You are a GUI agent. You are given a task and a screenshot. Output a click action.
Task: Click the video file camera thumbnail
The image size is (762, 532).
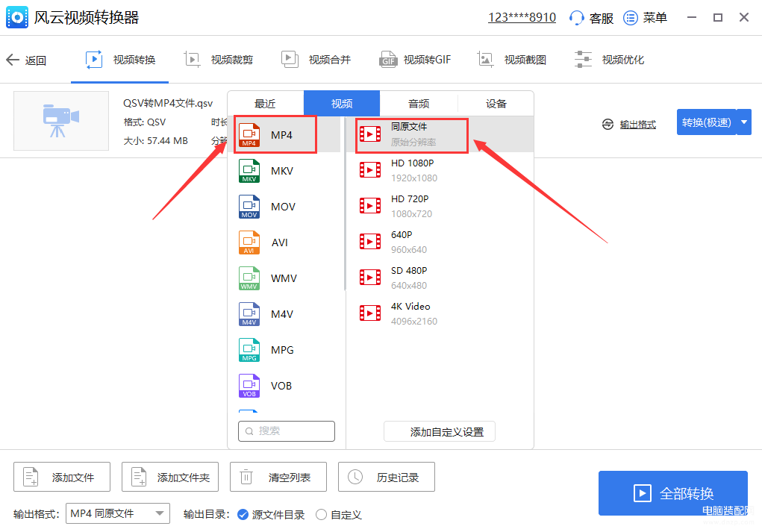(x=61, y=121)
